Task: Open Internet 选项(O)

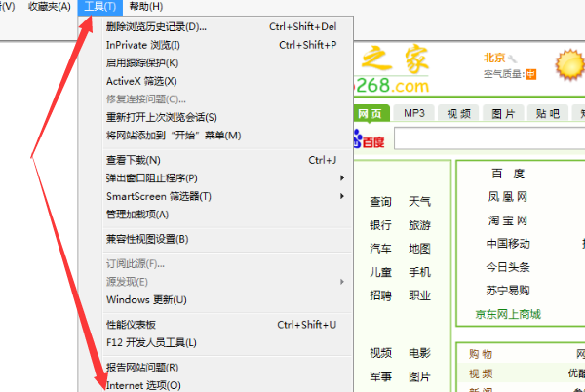Action: (x=228, y=385)
